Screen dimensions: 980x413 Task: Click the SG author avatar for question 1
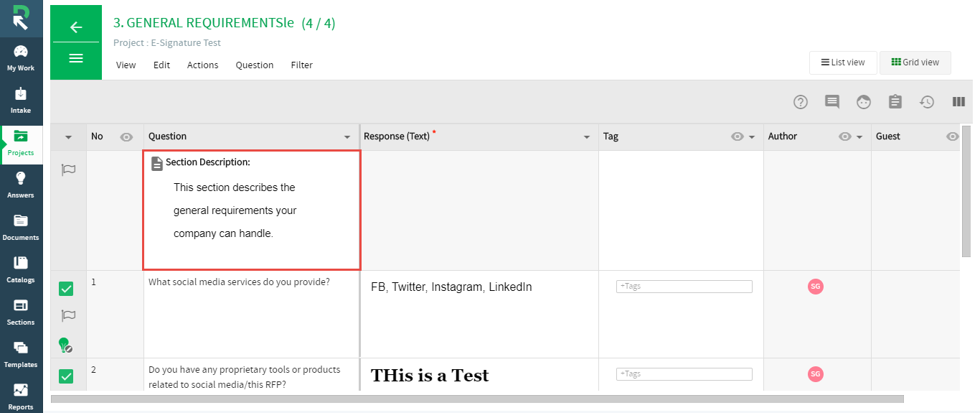click(816, 287)
